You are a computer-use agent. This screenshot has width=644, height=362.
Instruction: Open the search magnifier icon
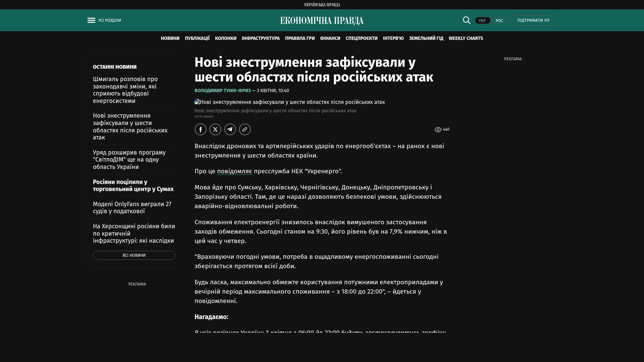466,20
